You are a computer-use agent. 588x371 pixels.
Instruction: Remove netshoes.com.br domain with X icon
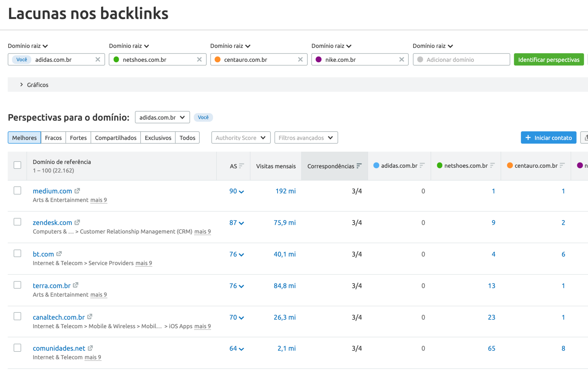[x=199, y=59]
